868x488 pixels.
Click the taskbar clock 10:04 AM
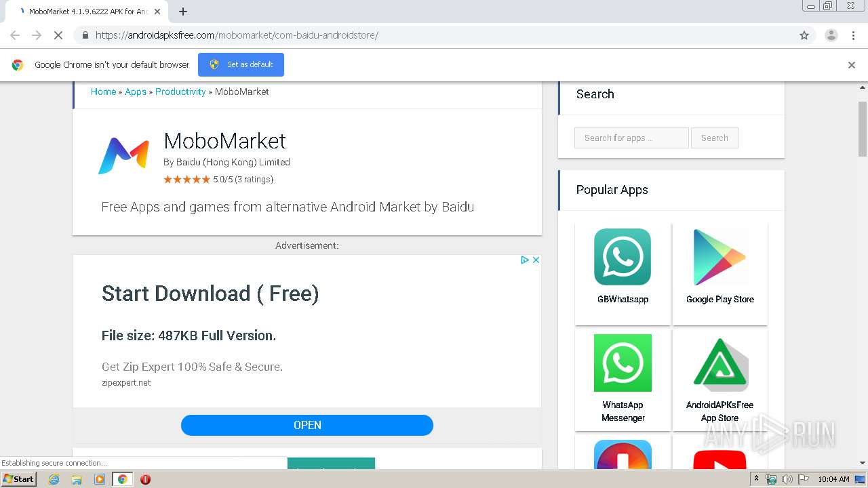point(833,479)
